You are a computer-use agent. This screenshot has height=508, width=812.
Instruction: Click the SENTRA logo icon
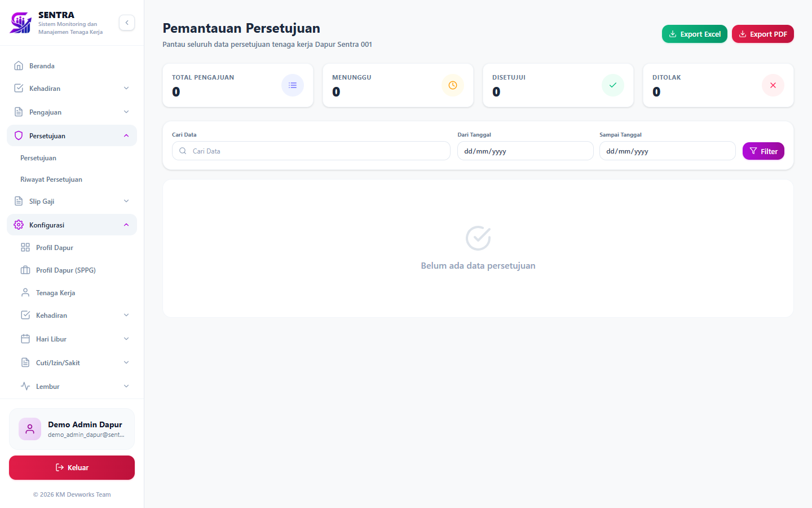click(21, 23)
